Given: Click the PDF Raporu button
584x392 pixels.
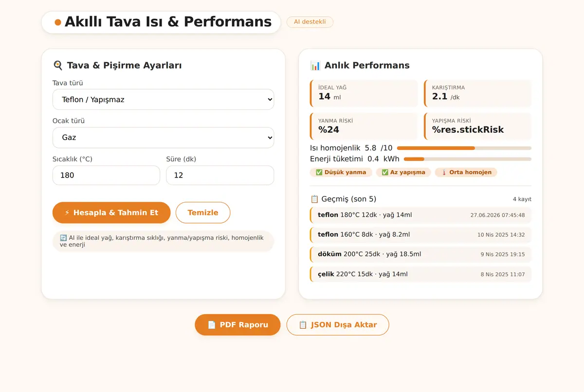Looking at the screenshot, I should [237, 325].
